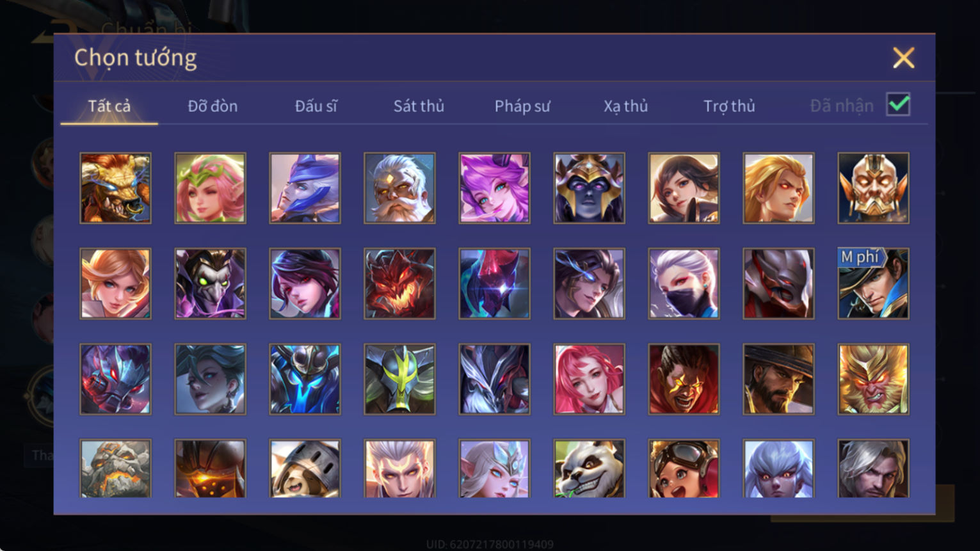Select the pink-haired girl with green crown
Image resolution: width=980 pixels, height=551 pixels.
(x=210, y=188)
